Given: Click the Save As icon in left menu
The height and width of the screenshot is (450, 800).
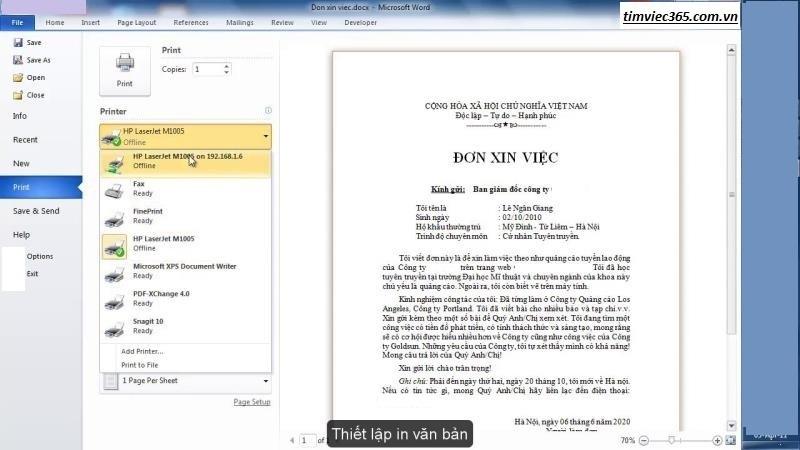Looking at the screenshot, I should pos(18,60).
